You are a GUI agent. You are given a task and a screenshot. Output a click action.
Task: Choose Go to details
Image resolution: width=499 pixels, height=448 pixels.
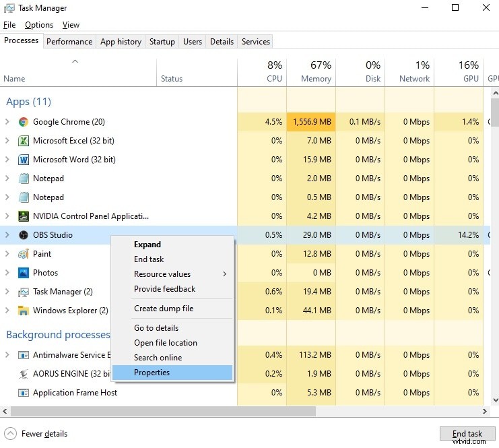[172, 328]
